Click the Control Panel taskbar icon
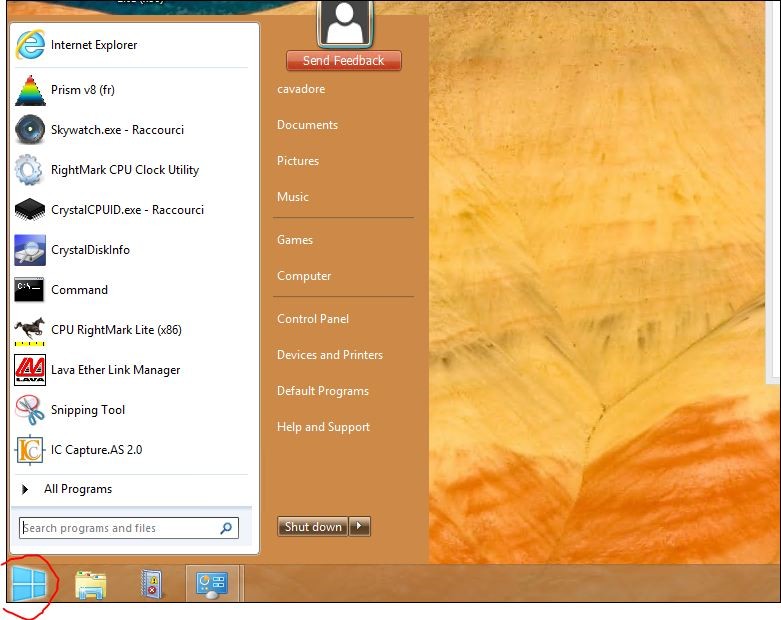 (x=212, y=584)
